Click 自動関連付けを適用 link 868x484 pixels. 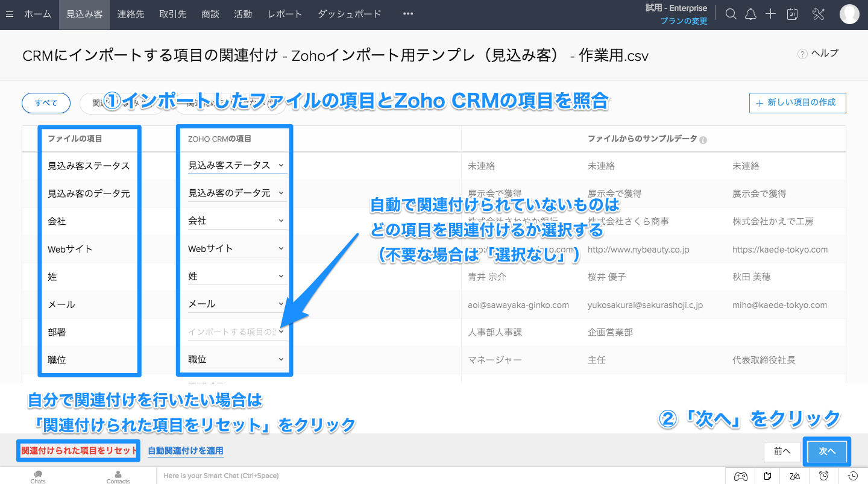(x=186, y=451)
